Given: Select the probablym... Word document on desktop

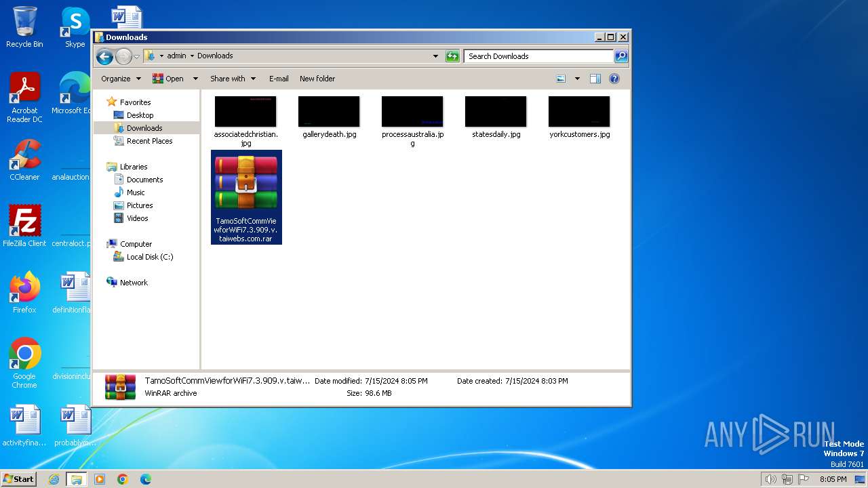Looking at the screenshot, I should tap(75, 426).
